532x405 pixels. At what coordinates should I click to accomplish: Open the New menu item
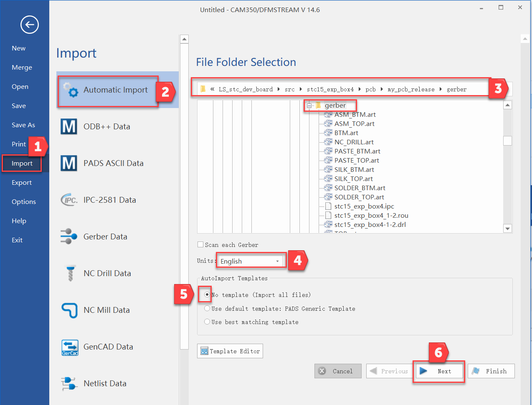(19, 48)
